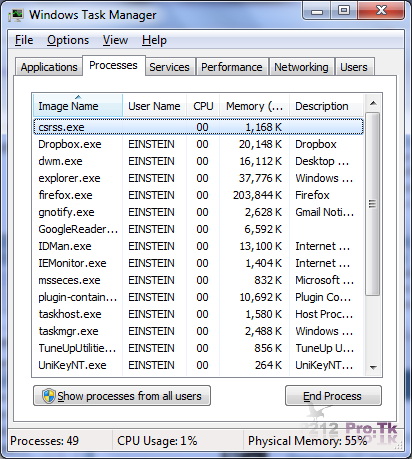Sort by Description column header
Screen dimensions: 412x459
(326, 106)
